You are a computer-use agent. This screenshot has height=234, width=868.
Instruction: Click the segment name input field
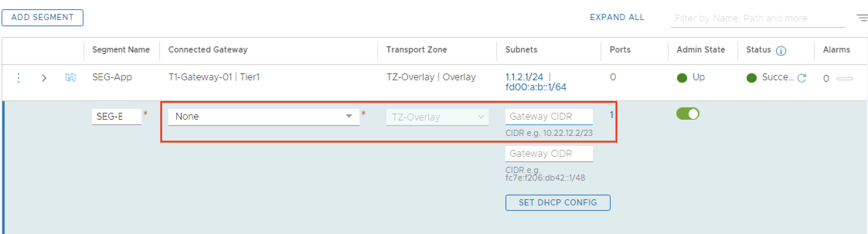[x=116, y=117]
